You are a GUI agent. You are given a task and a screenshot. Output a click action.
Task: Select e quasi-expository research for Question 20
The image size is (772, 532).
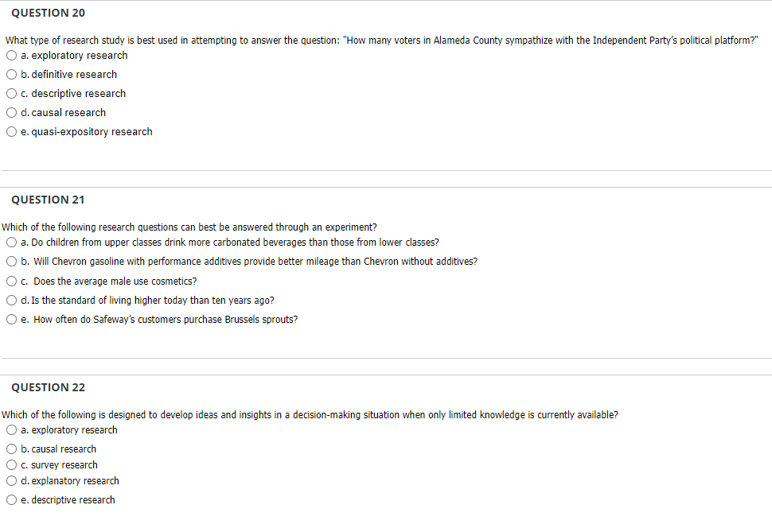pos(11,131)
